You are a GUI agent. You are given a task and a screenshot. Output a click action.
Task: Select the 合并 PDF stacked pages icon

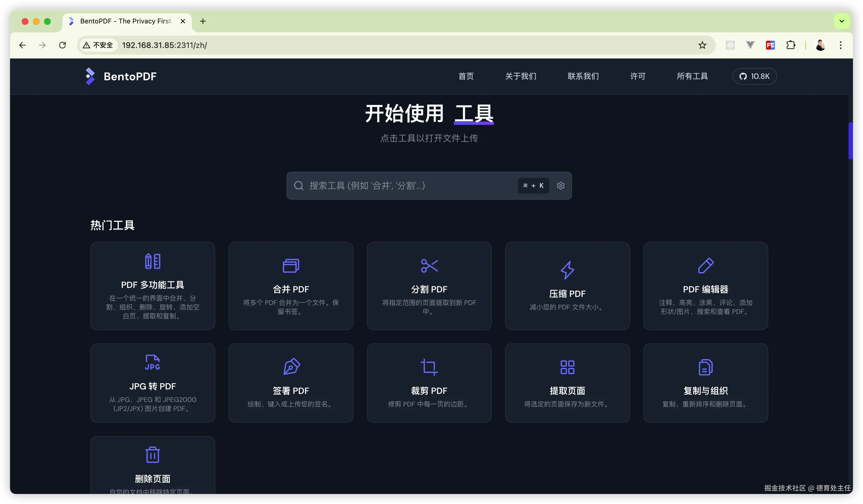(x=291, y=266)
